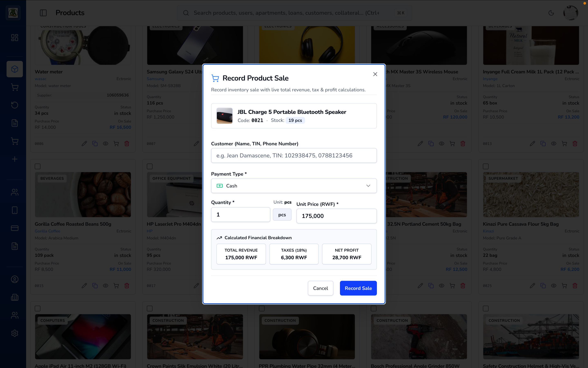This screenshot has height=368, width=588.
Task: Click the Record Sale button
Action: pyautogui.click(x=358, y=288)
